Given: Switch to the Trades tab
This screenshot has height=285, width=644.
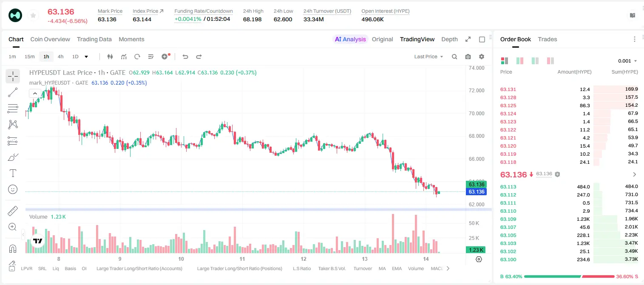Looking at the screenshot, I should point(547,39).
